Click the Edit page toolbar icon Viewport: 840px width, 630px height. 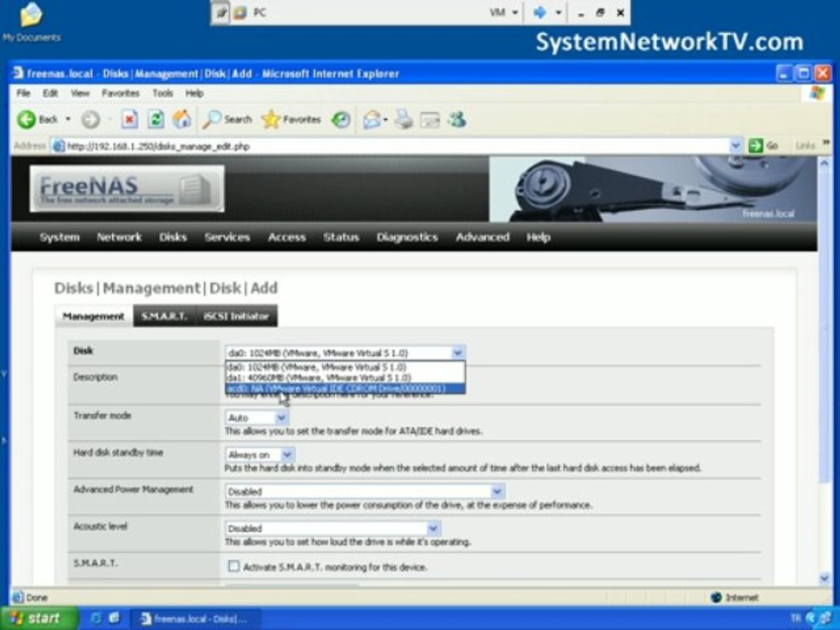point(430,120)
